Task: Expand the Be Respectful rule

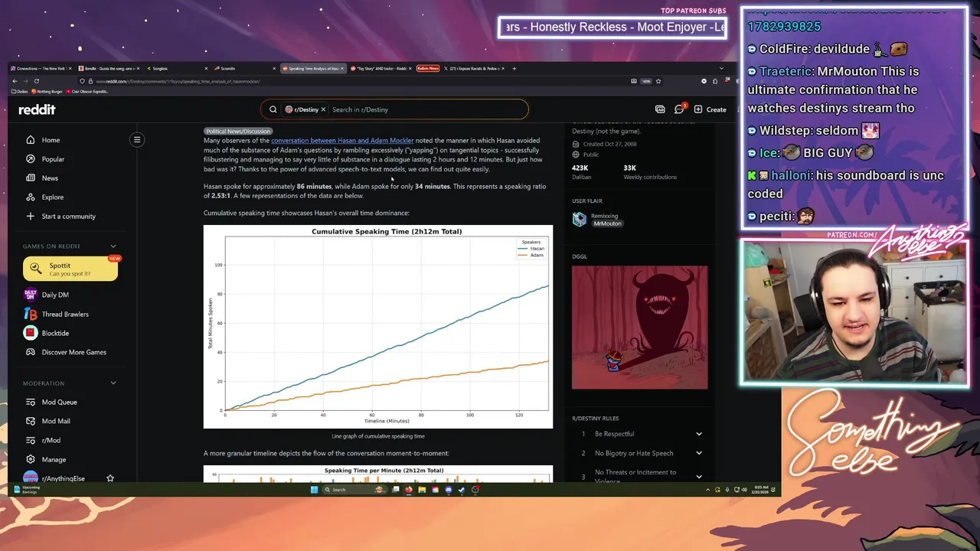Action: pyautogui.click(x=640, y=434)
